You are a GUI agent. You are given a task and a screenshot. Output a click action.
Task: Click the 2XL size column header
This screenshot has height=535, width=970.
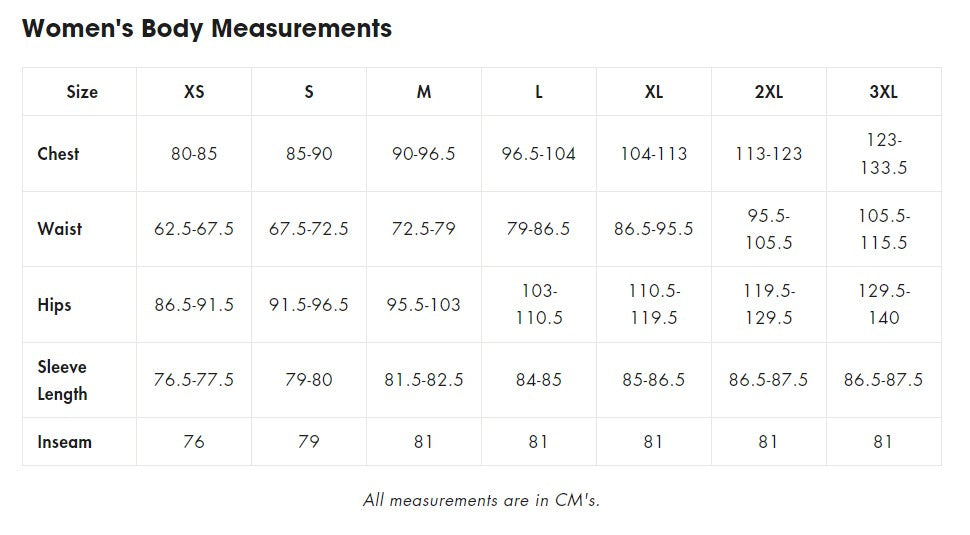[768, 92]
